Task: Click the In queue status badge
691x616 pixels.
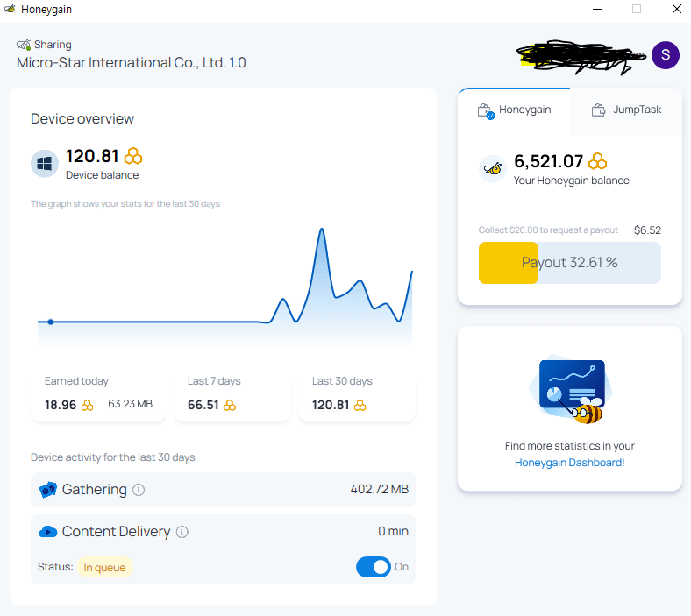Action: point(104,567)
